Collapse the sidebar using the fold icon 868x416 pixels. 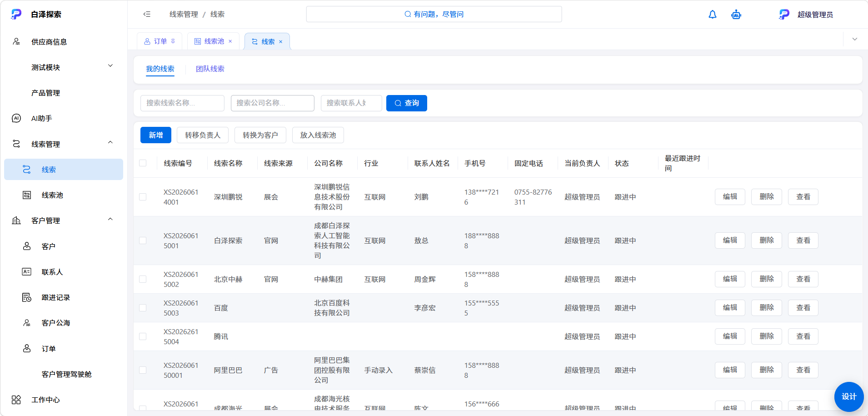(x=147, y=14)
